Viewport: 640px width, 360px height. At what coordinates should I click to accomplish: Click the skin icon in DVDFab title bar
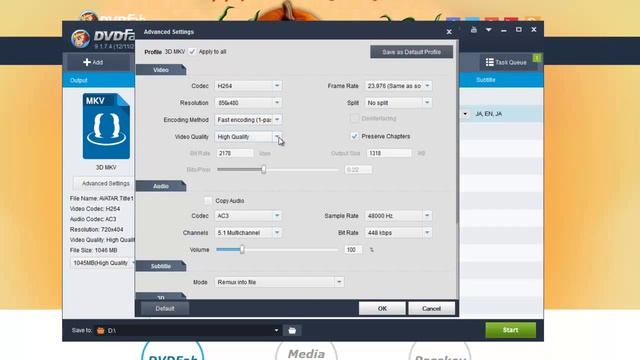473,30
